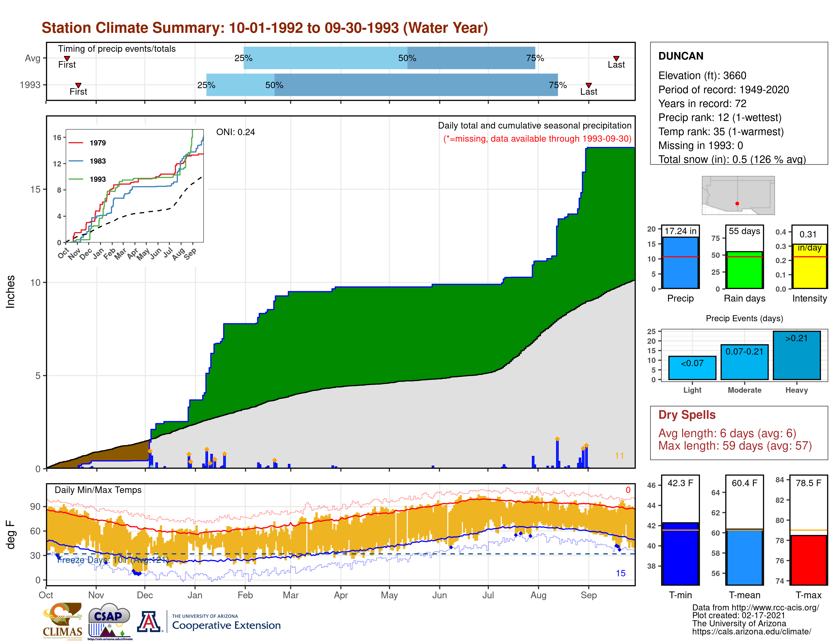Click the red 1979 legend line
The width and height of the screenshot is (834, 644).
click(x=76, y=143)
